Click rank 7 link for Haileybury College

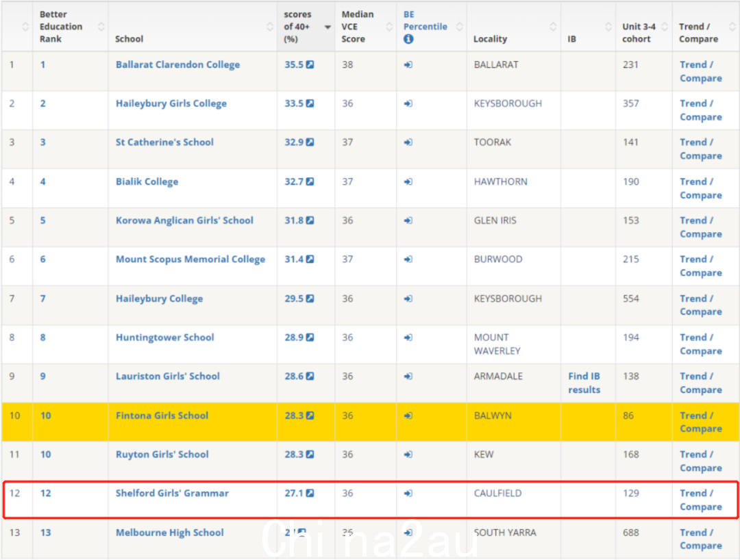[x=43, y=298]
